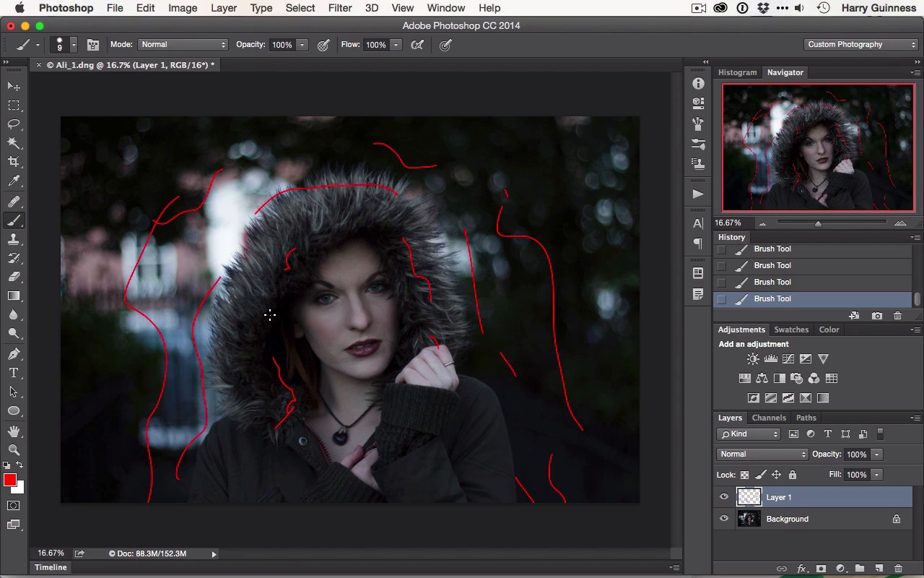Select the Horizontal Type tool
Viewport: 924px width, 578px height.
[x=14, y=373]
